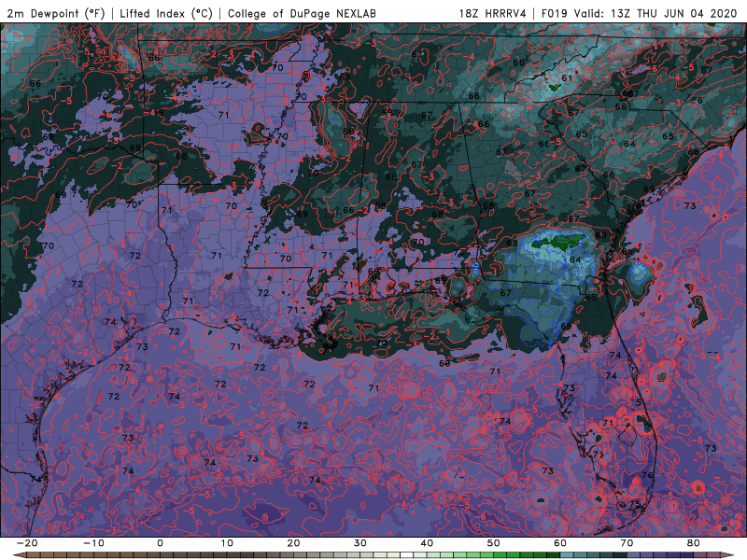Click the white swatch near 40 on color bar
This screenshot has height=560, width=747.
click(407, 554)
